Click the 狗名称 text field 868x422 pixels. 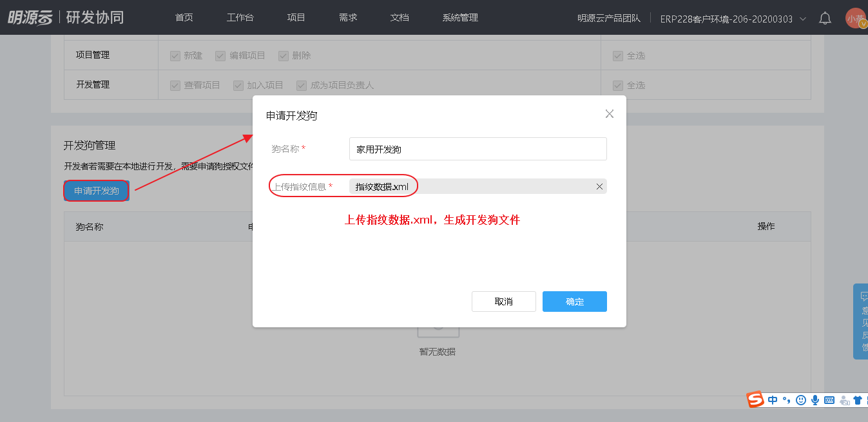(477, 149)
